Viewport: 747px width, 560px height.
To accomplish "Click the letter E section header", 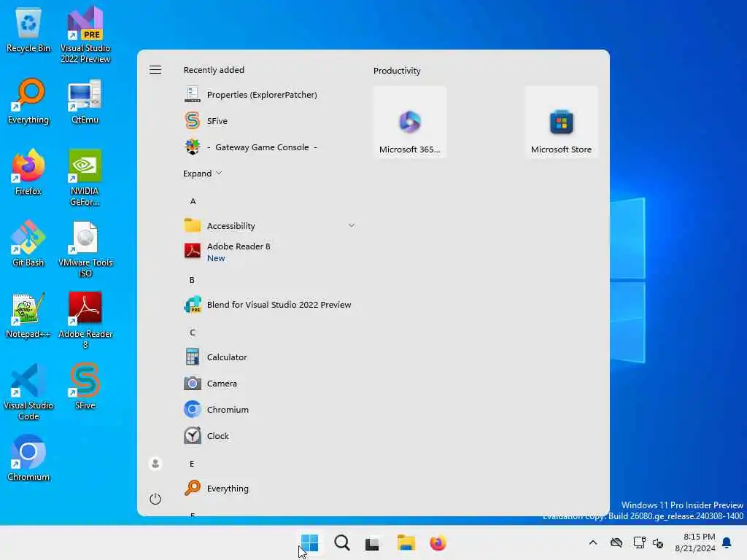I will tap(192, 463).
